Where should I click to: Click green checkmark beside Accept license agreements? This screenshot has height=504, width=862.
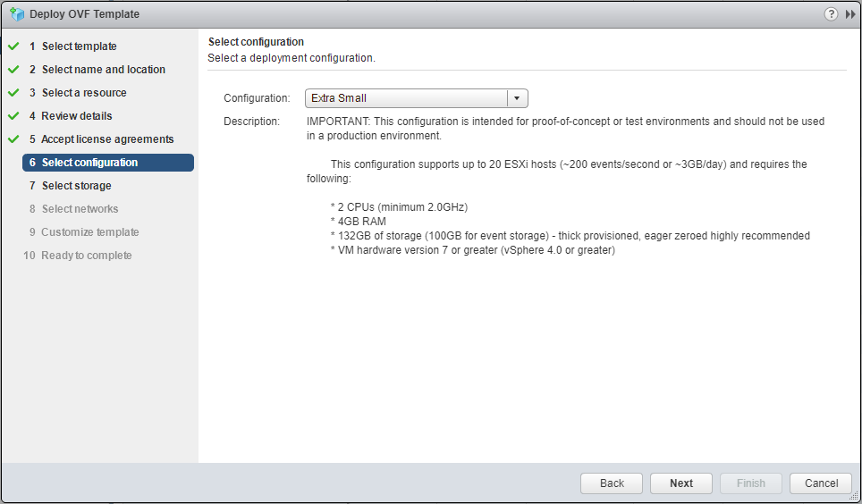(13, 139)
